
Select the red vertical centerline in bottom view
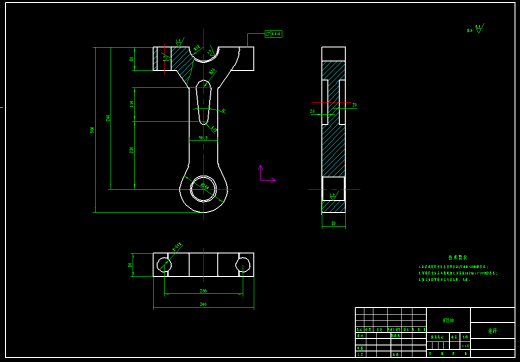204,265
